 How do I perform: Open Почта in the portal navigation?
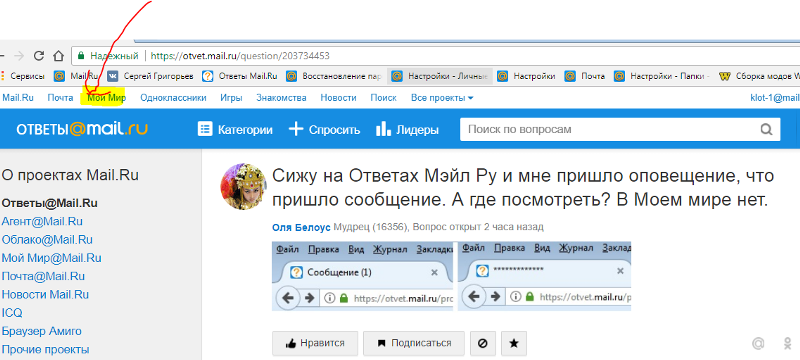pos(60,97)
